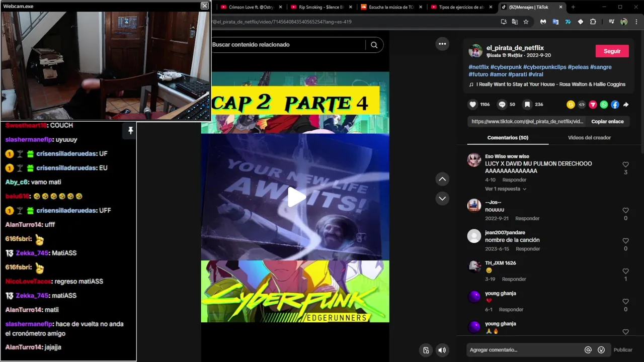Open the extensions puzzle-piece menu

[x=593, y=22]
